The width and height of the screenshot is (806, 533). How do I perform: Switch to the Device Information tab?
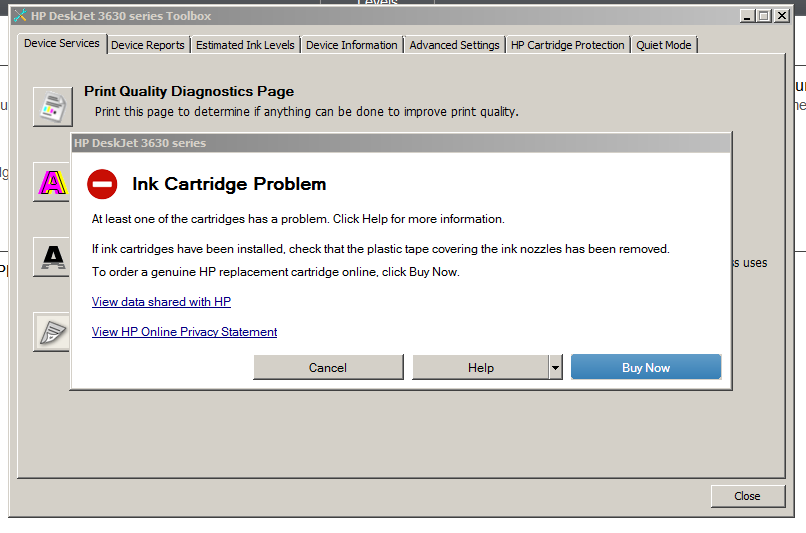click(352, 45)
